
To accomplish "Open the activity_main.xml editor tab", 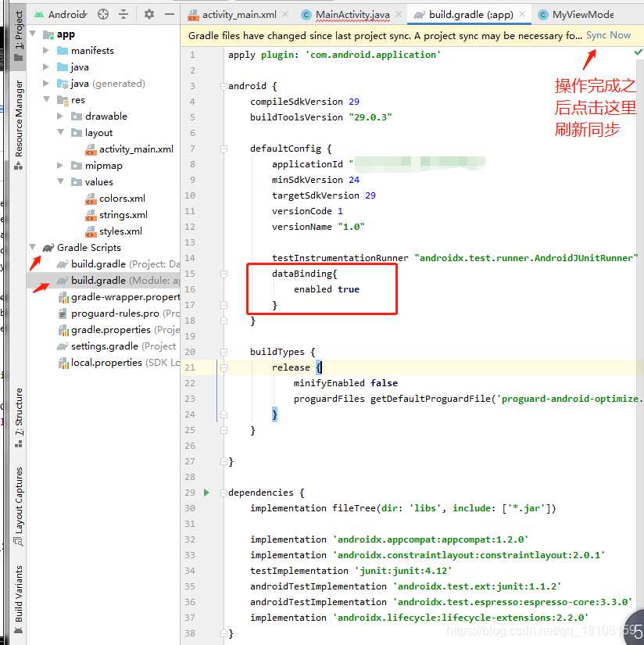I will tap(239, 15).
